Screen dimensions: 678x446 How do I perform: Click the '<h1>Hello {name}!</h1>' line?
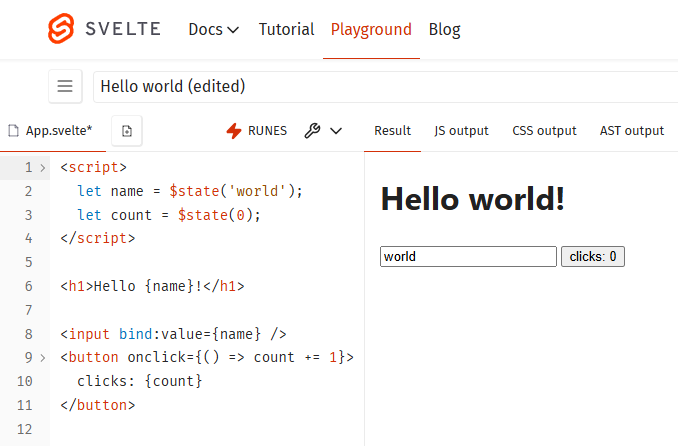pos(152,286)
